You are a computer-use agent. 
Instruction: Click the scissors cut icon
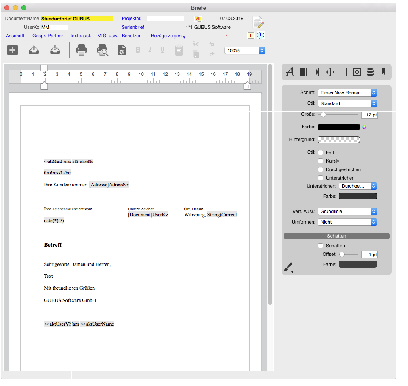click(x=196, y=44)
